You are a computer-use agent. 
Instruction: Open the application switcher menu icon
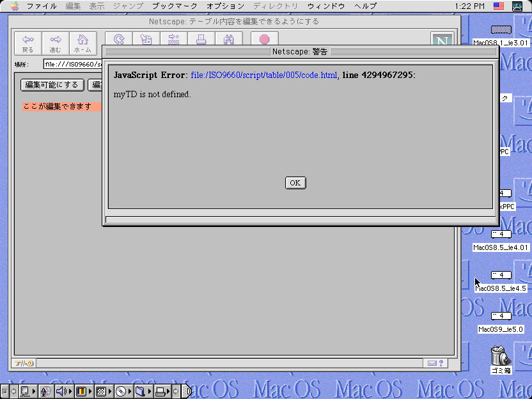pos(517,6)
